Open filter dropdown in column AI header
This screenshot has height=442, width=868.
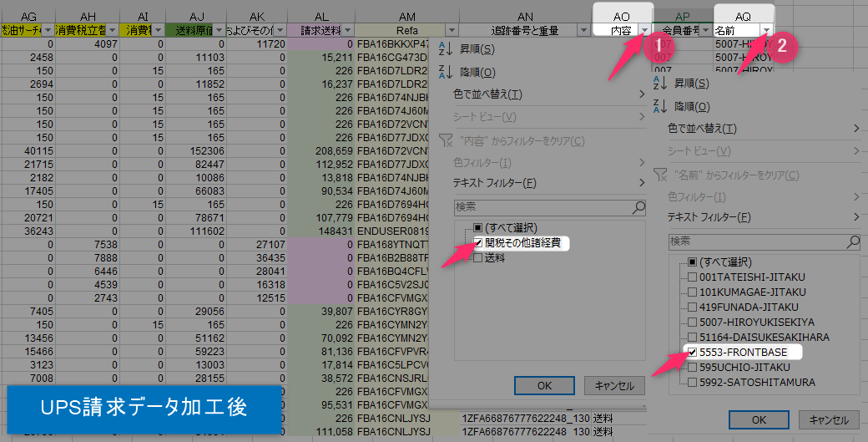159,30
